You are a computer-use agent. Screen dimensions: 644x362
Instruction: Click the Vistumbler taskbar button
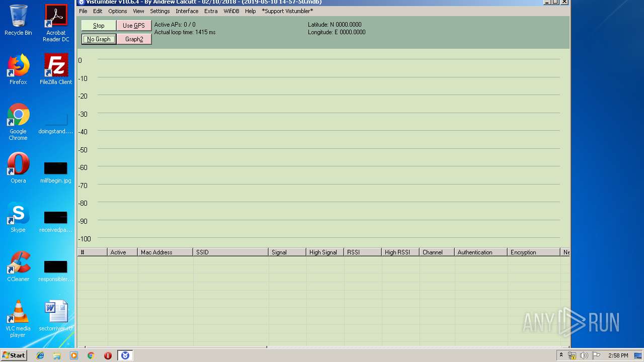click(125, 355)
